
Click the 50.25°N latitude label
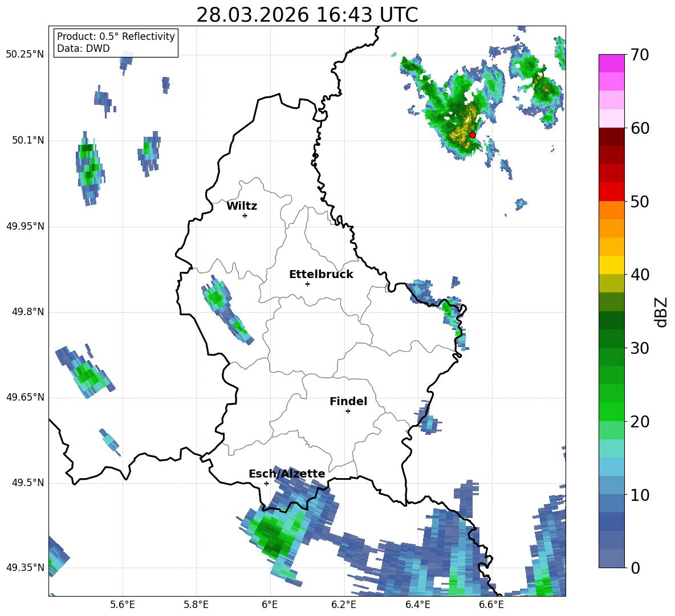pyautogui.click(x=25, y=55)
